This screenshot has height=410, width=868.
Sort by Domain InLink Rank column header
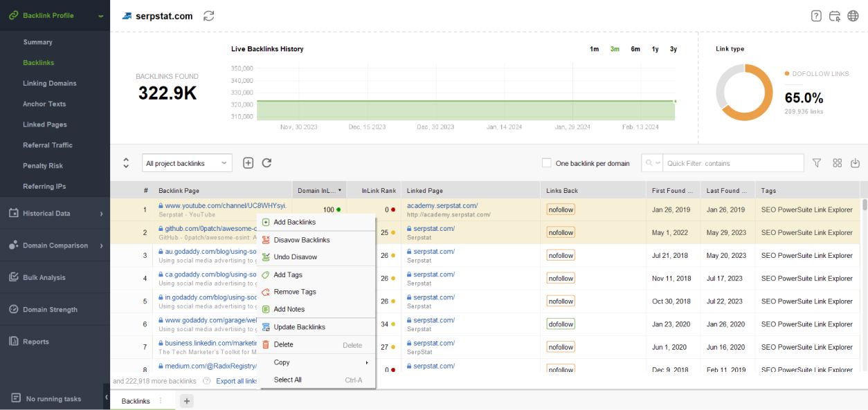tap(320, 190)
